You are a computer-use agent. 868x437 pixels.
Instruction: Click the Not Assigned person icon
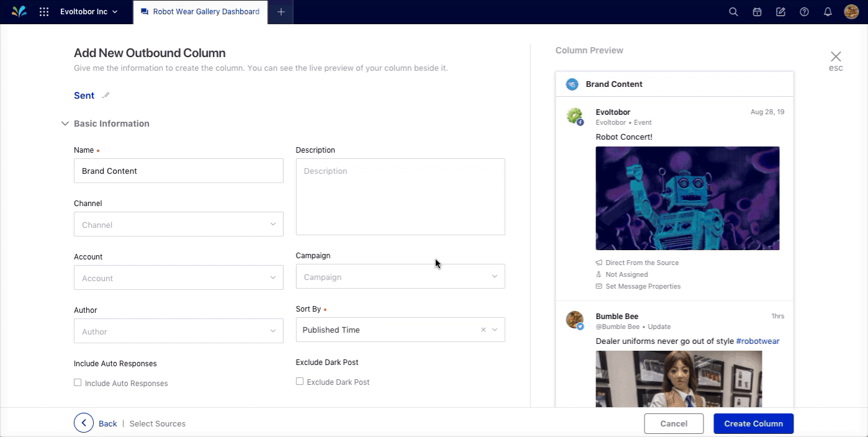pos(599,274)
